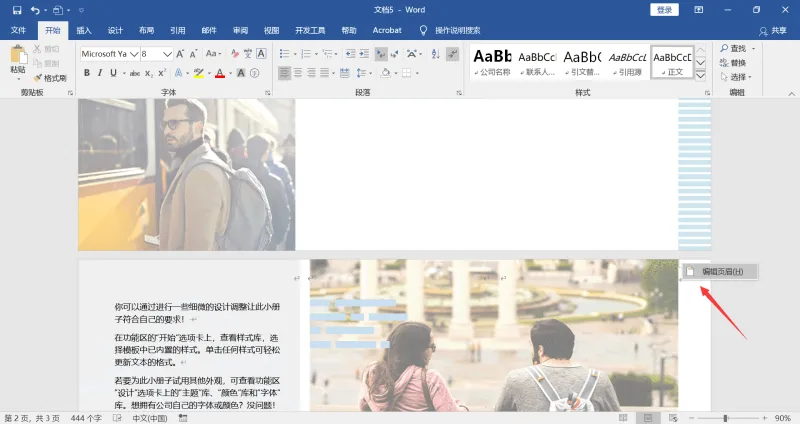The width and height of the screenshot is (800, 424).
Task: Click the 中文(中国) language indicator
Action: coord(149,418)
